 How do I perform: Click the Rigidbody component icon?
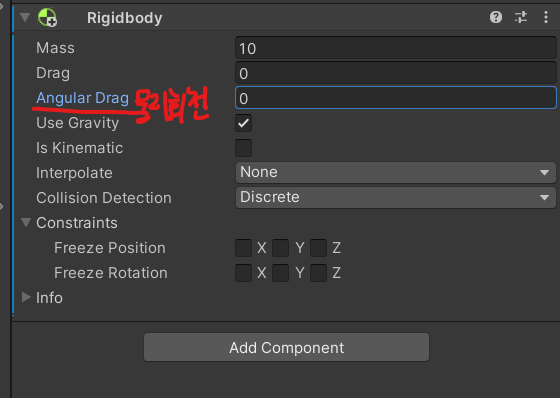pos(48,18)
